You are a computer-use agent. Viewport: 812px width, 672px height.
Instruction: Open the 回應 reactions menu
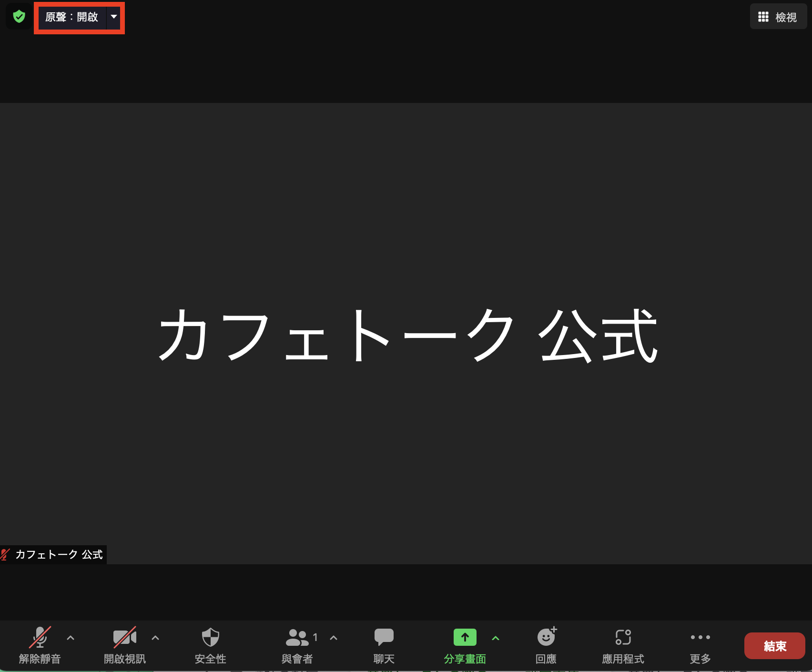click(x=546, y=646)
